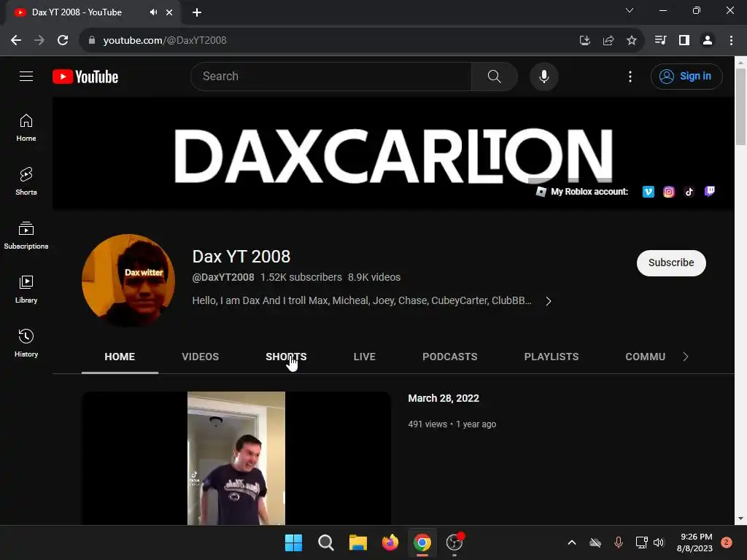Screen dimensions: 747x560
Task: Open History in sidebar
Action: click(26, 343)
